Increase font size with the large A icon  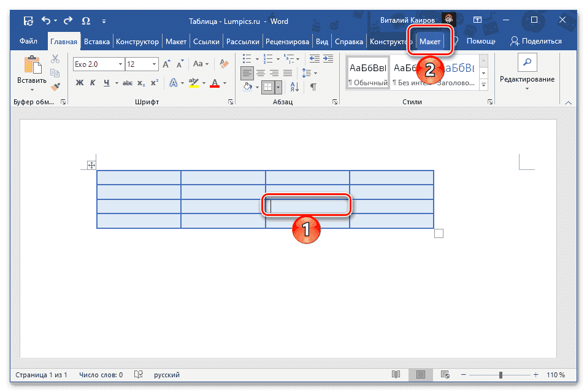tap(167, 64)
